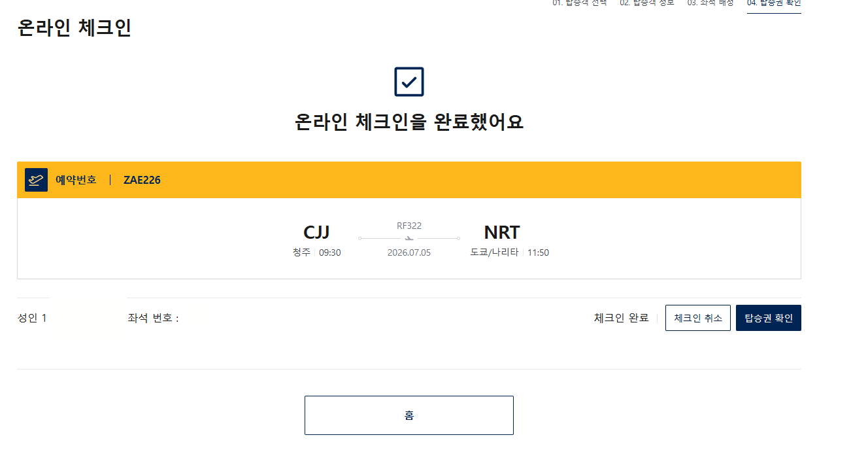Go to step 03. 좌석 배정

[710, 3]
